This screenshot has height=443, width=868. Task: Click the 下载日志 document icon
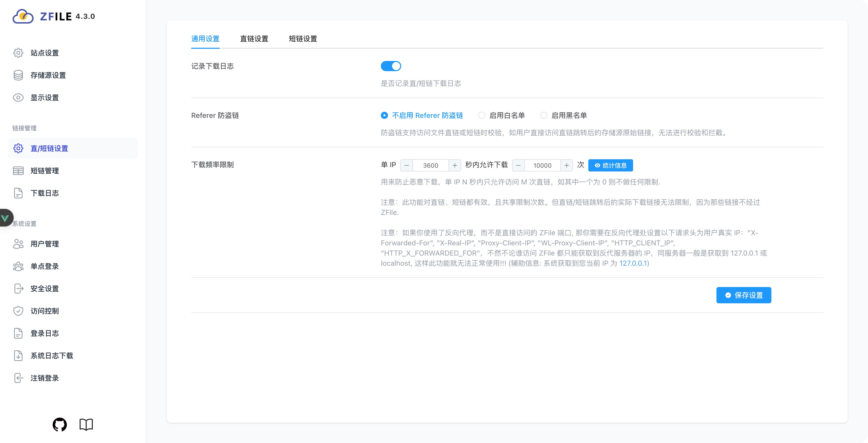(x=18, y=193)
